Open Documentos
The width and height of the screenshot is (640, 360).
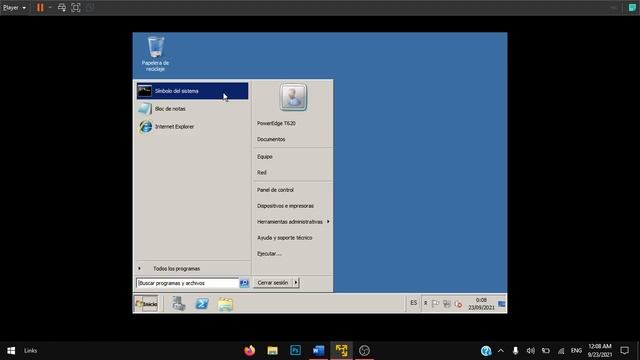pyautogui.click(x=271, y=139)
